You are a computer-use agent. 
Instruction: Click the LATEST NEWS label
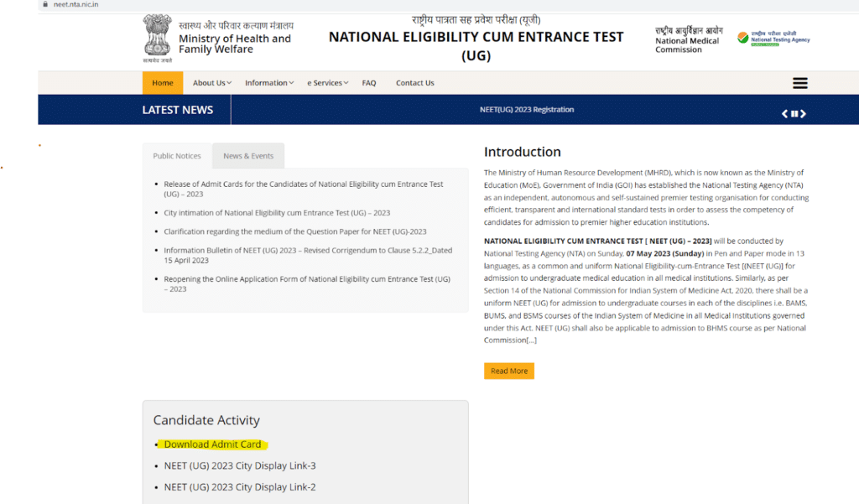click(x=178, y=110)
